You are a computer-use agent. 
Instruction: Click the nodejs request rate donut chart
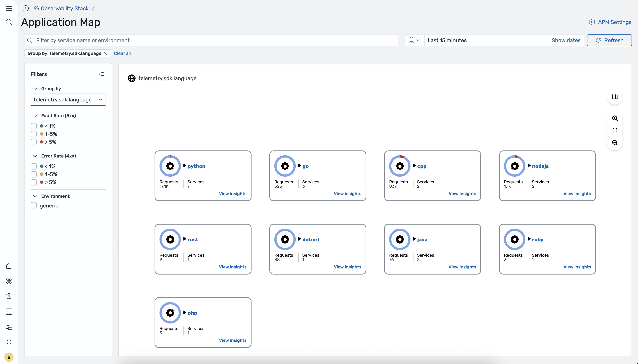pos(514,165)
